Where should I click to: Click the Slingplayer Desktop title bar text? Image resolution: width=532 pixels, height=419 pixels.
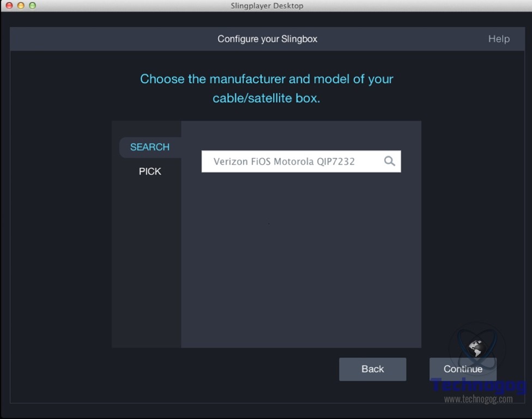267,5
